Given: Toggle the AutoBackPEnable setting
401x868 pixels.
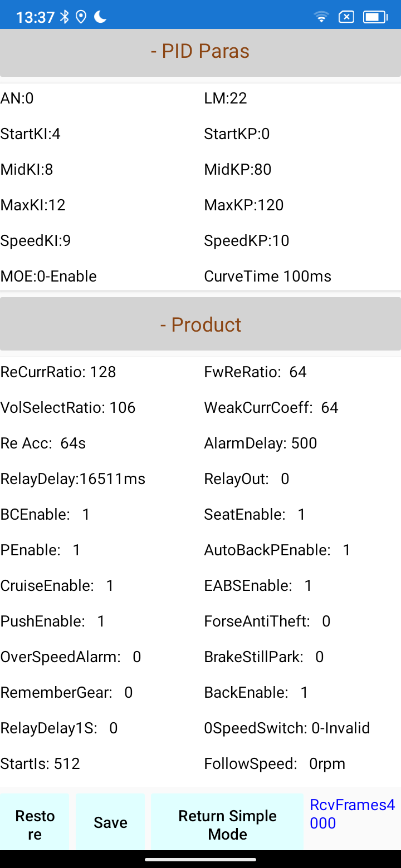Looking at the screenshot, I should coord(277,550).
